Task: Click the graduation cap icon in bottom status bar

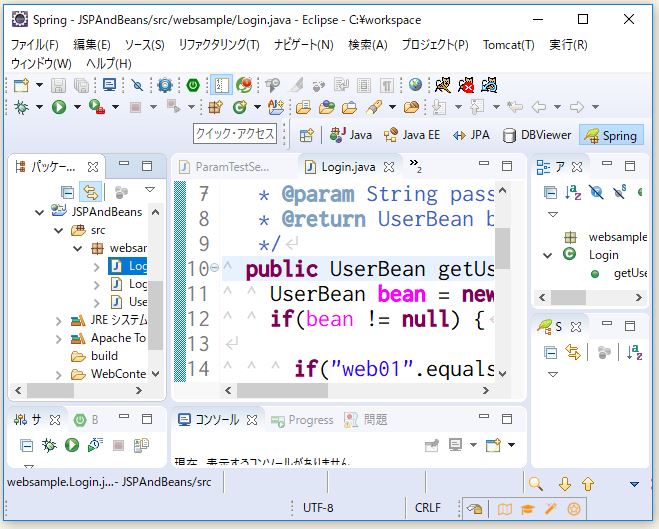Action: pyautogui.click(x=527, y=509)
